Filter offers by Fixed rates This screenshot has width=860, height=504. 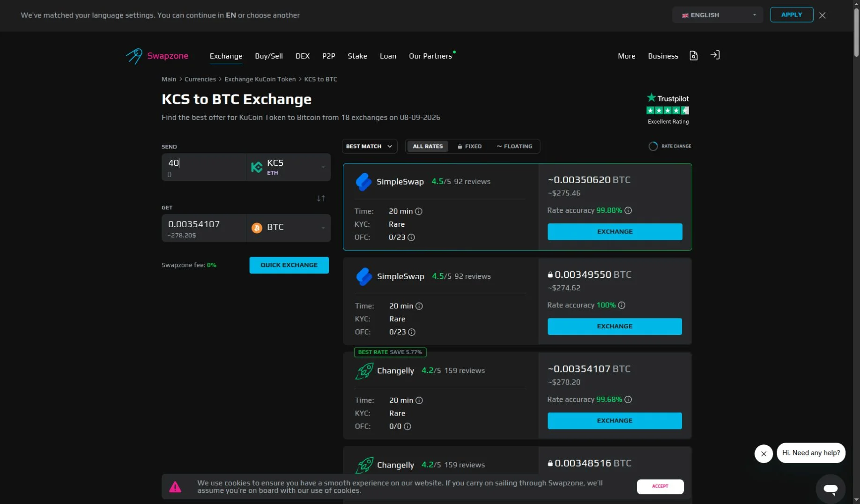pos(469,146)
